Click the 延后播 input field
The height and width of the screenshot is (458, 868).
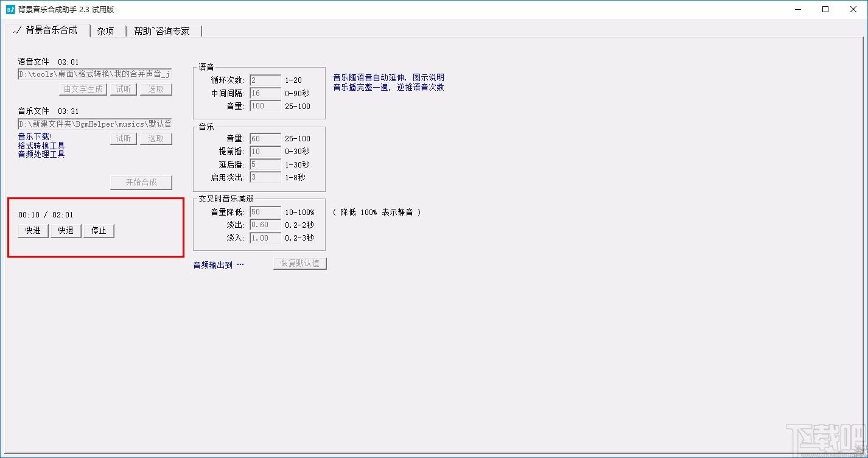click(265, 164)
